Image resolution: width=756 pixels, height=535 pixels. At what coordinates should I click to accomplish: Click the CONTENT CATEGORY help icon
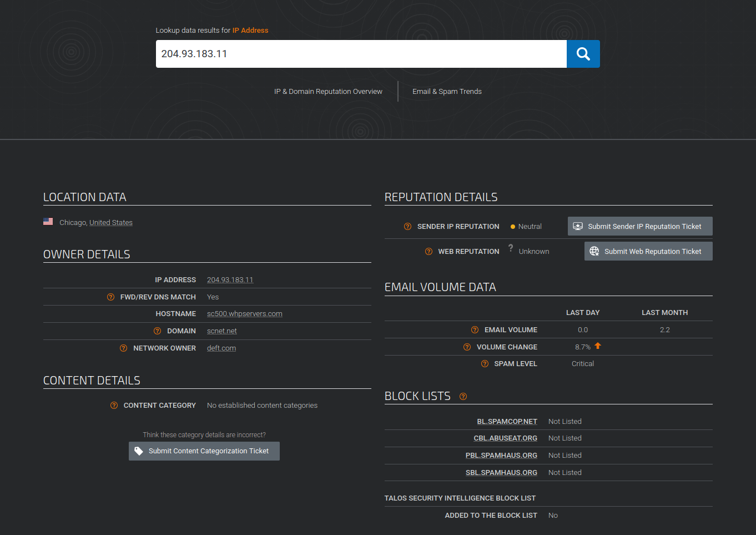click(114, 405)
